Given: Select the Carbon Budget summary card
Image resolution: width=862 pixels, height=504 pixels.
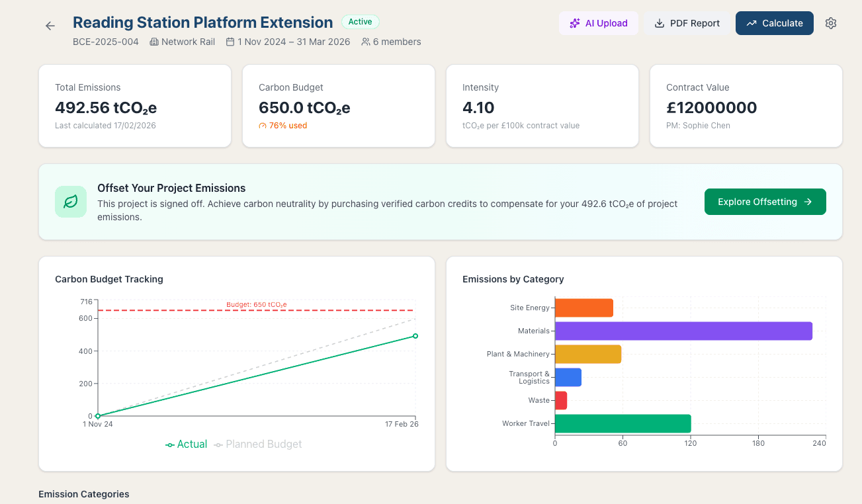Looking at the screenshot, I should click(x=339, y=106).
